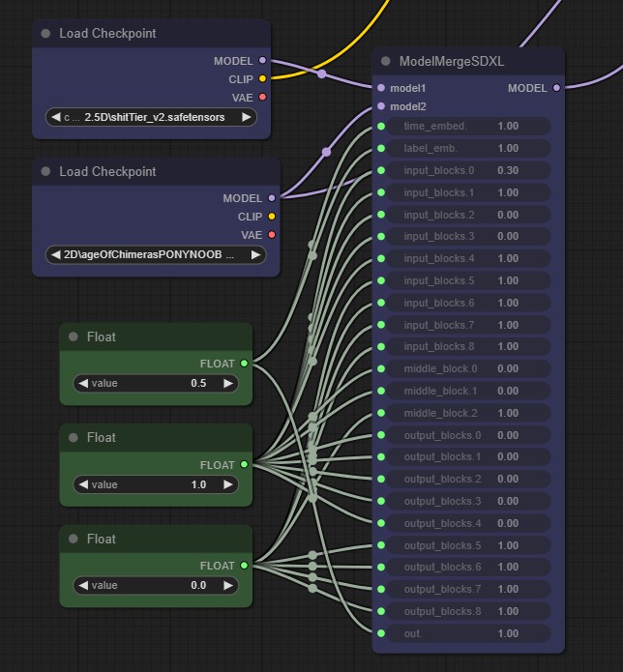Click the output_blocks.8 input port
The image size is (623, 672).
[381, 611]
